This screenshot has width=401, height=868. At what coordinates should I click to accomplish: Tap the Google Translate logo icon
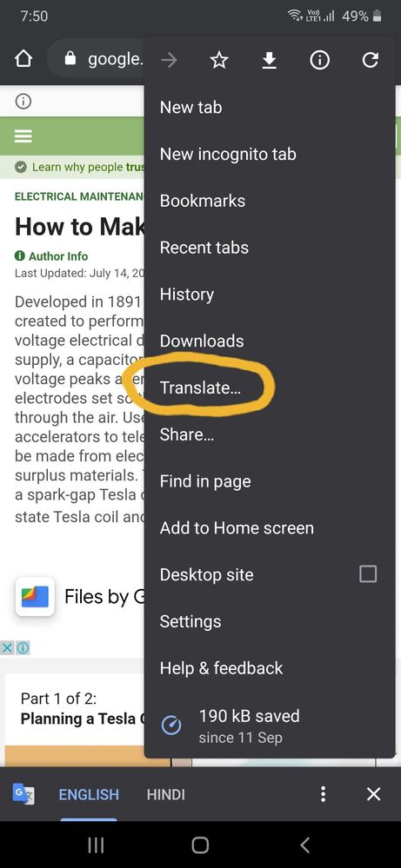pos(23,794)
